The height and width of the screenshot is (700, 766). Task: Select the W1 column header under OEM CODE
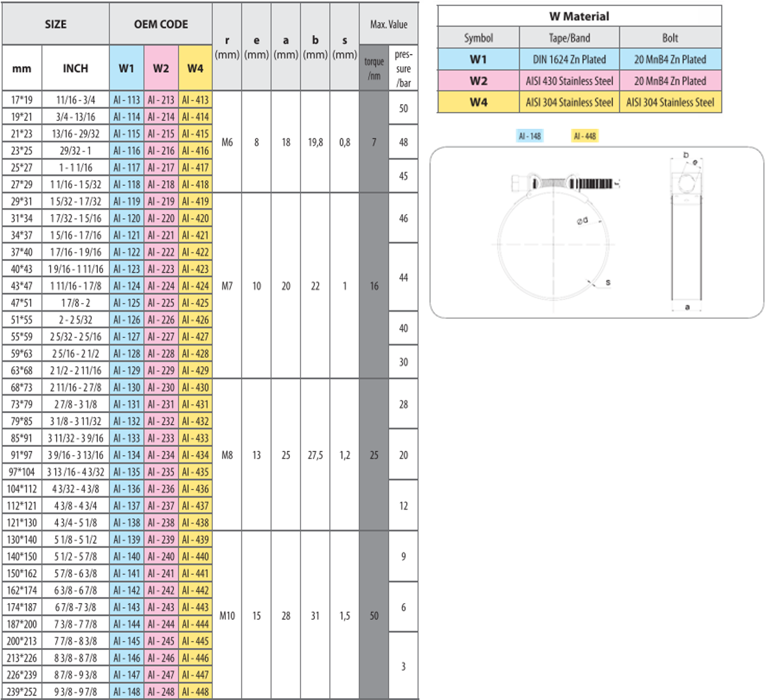point(126,68)
